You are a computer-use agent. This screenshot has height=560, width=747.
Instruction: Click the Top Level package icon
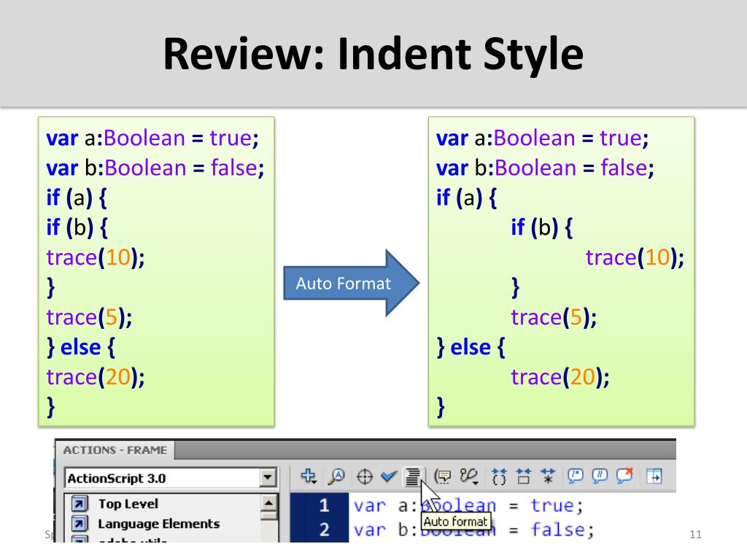(80, 504)
